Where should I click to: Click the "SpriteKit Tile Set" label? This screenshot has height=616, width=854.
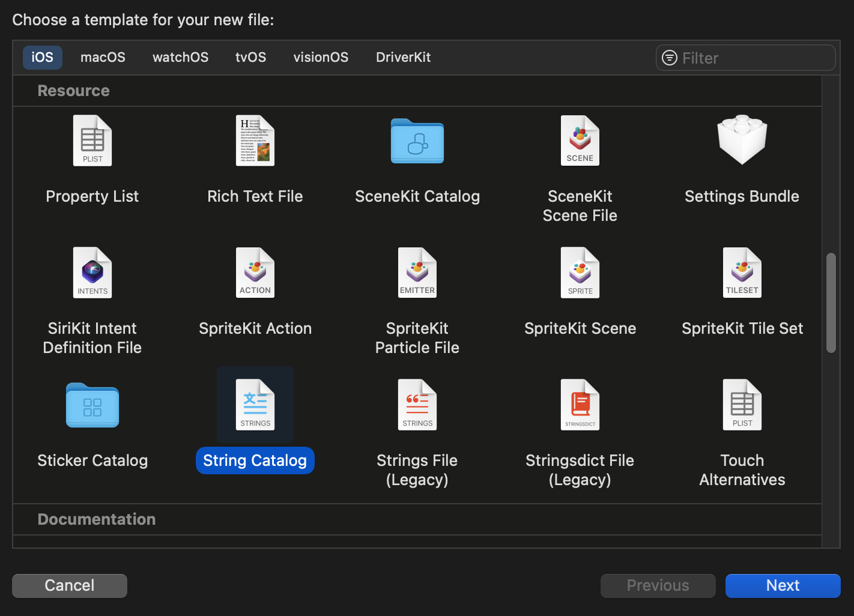pyautogui.click(x=742, y=328)
